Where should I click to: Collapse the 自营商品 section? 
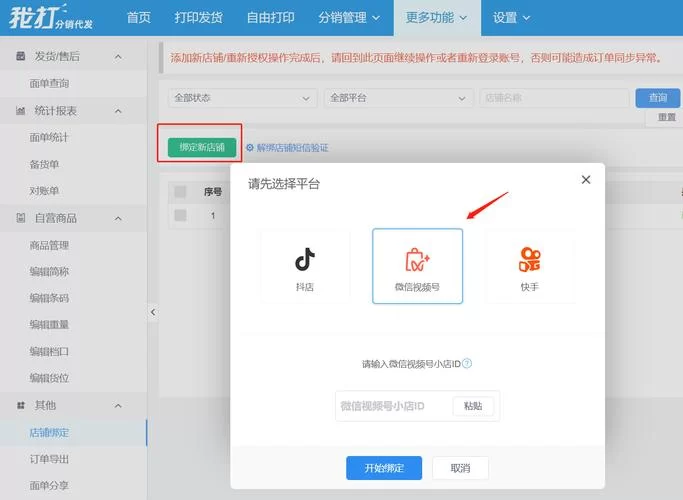click(118, 218)
